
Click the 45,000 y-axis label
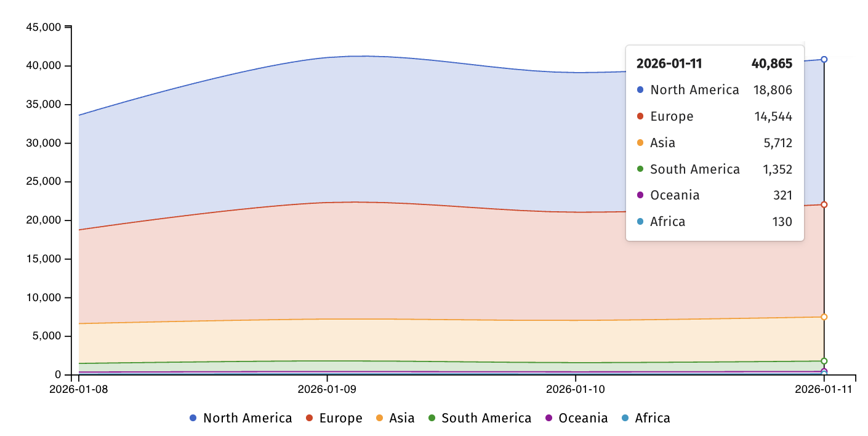click(43, 27)
